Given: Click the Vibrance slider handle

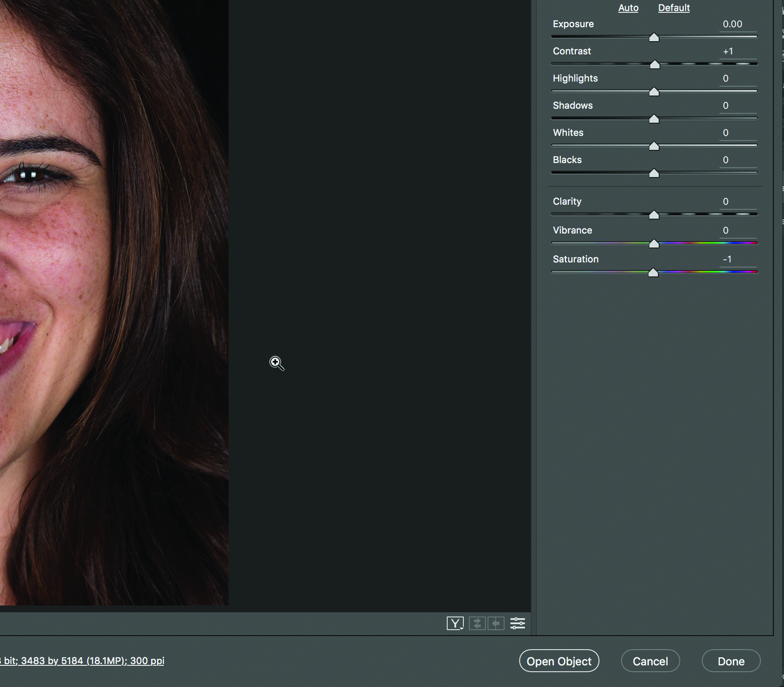Looking at the screenshot, I should pyautogui.click(x=654, y=244).
